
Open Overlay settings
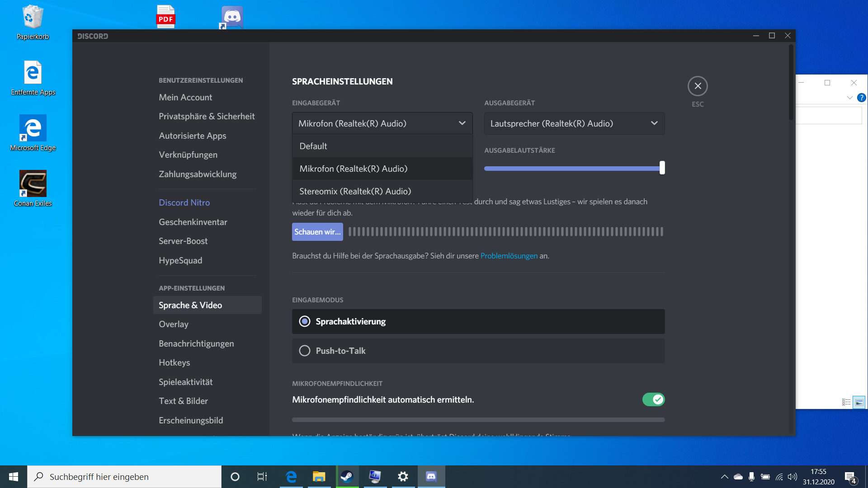[208, 324]
